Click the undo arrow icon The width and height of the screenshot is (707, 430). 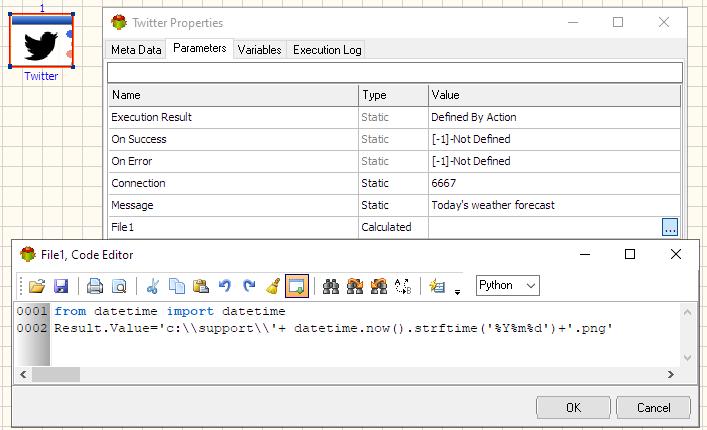(x=225, y=286)
